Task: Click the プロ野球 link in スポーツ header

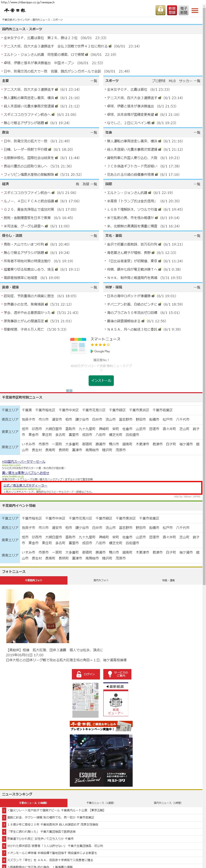Action: (x=159, y=81)
